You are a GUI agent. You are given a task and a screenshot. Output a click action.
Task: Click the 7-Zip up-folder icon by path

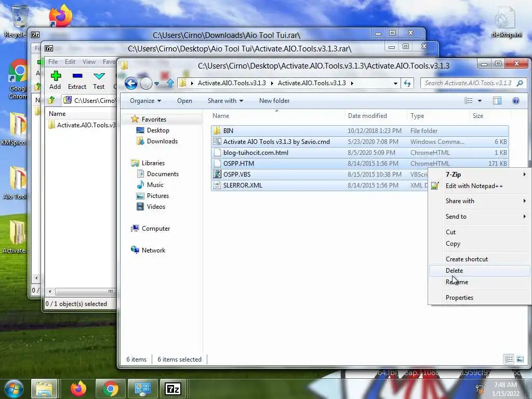point(51,100)
